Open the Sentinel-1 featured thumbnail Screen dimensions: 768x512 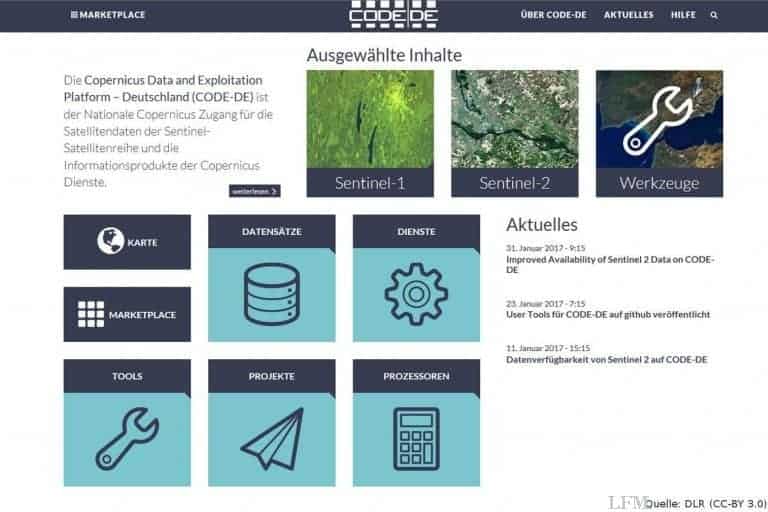(x=369, y=133)
